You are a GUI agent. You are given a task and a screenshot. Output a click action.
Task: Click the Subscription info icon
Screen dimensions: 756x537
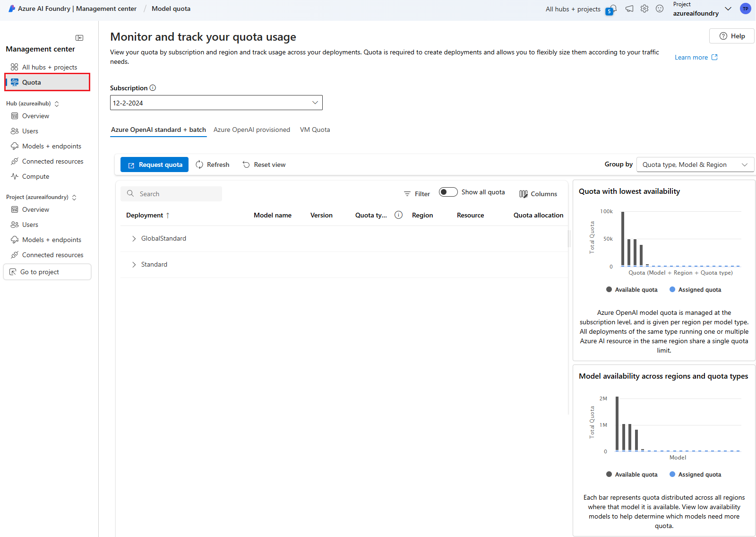click(x=153, y=88)
